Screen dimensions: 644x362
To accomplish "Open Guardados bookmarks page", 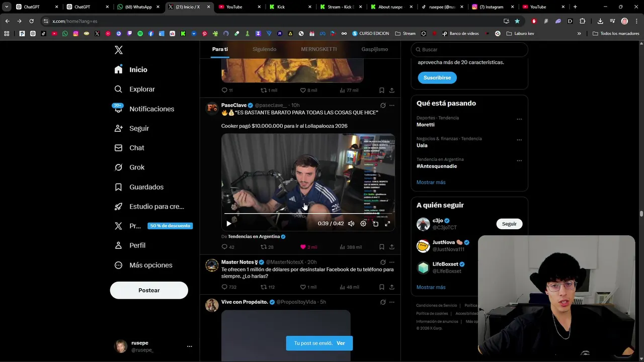I will 139,187.
